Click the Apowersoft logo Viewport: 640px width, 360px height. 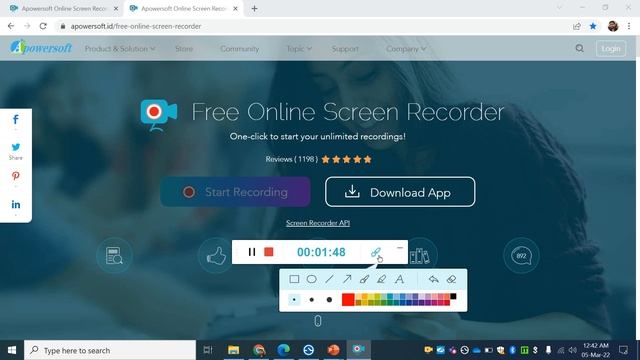41,47
